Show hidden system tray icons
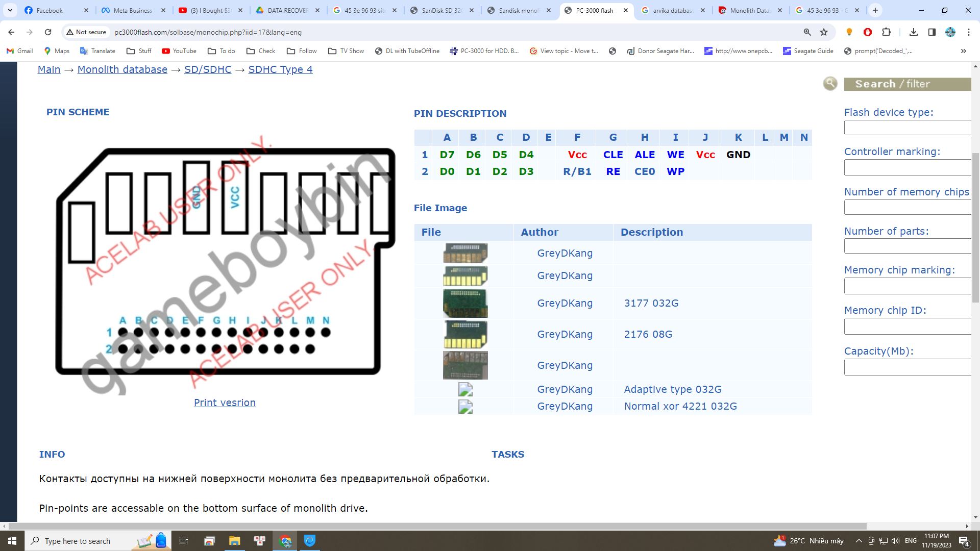This screenshot has height=551, width=980. pos(859,541)
